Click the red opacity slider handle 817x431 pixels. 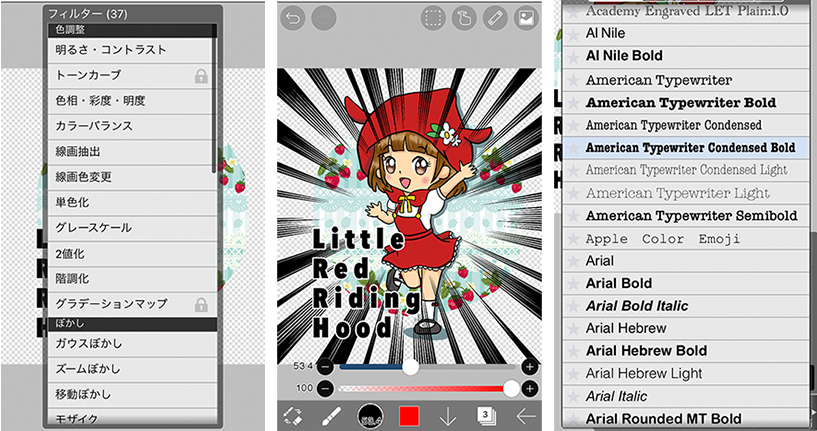[512, 388]
